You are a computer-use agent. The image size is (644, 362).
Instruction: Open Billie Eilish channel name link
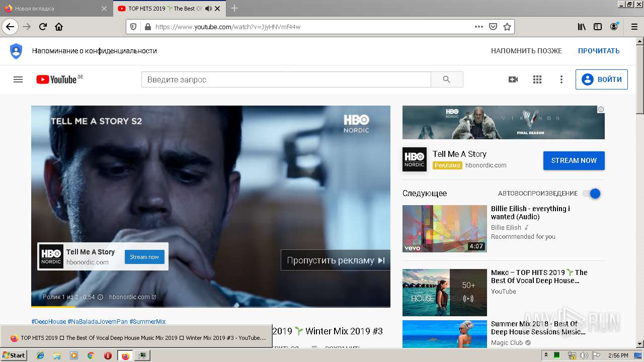point(506,227)
